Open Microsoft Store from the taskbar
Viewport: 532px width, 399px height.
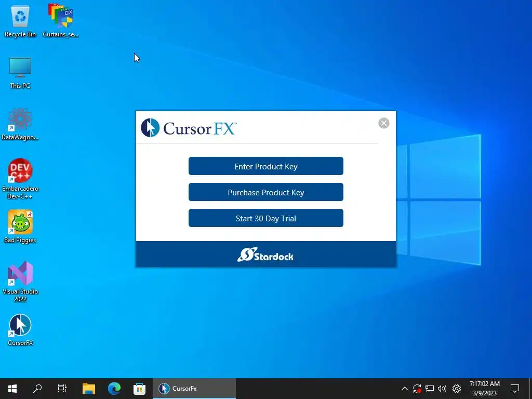139,389
